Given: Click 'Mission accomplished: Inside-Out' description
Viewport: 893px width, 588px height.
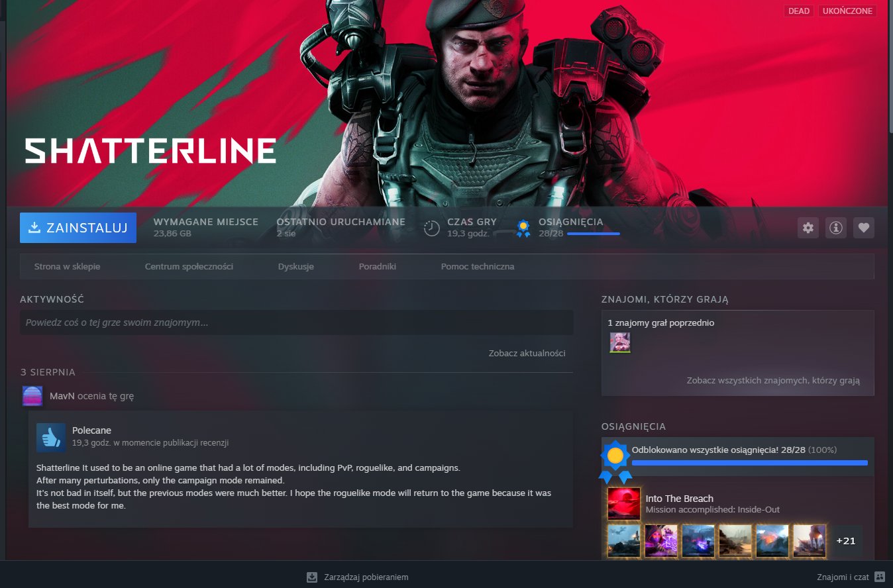Looking at the screenshot, I should (x=713, y=510).
